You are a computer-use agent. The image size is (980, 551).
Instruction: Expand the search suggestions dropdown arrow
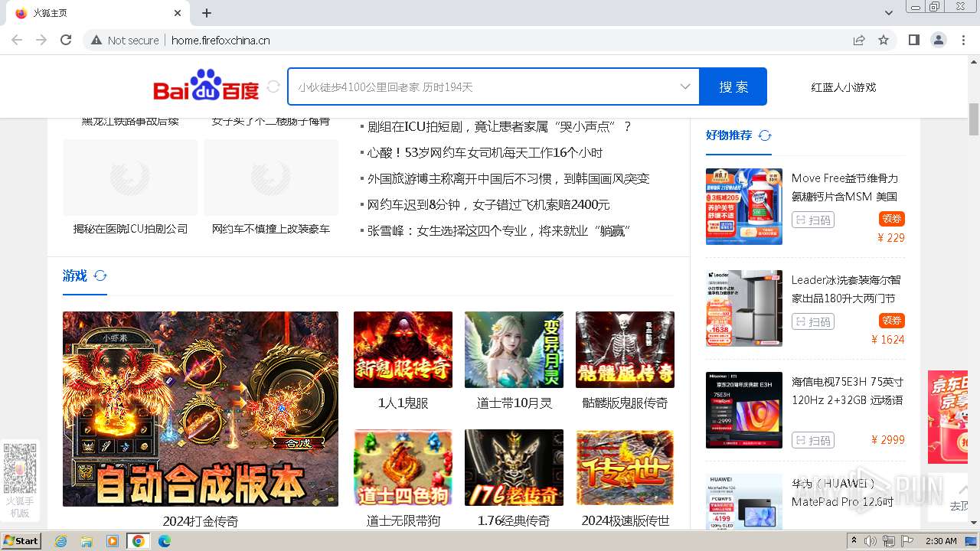click(x=685, y=86)
